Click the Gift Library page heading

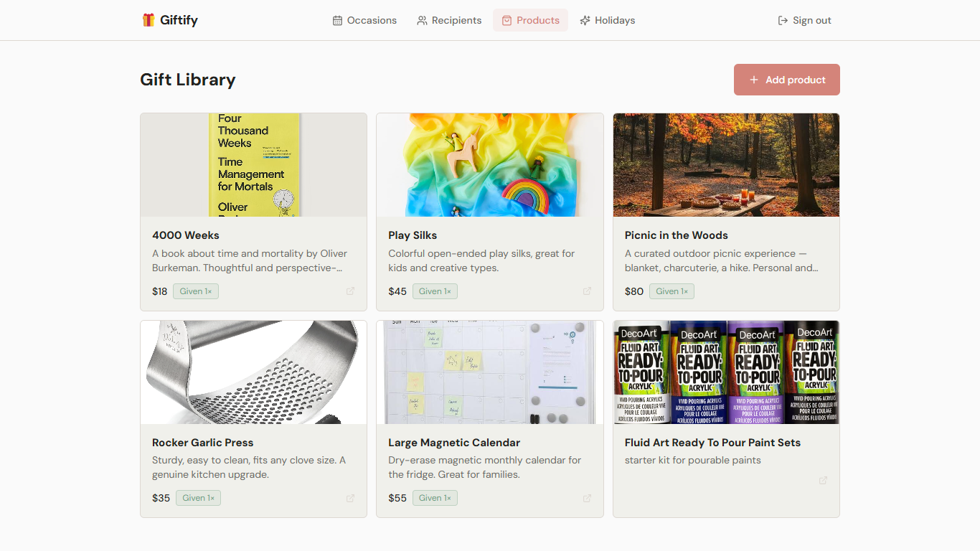click(188, 80)
